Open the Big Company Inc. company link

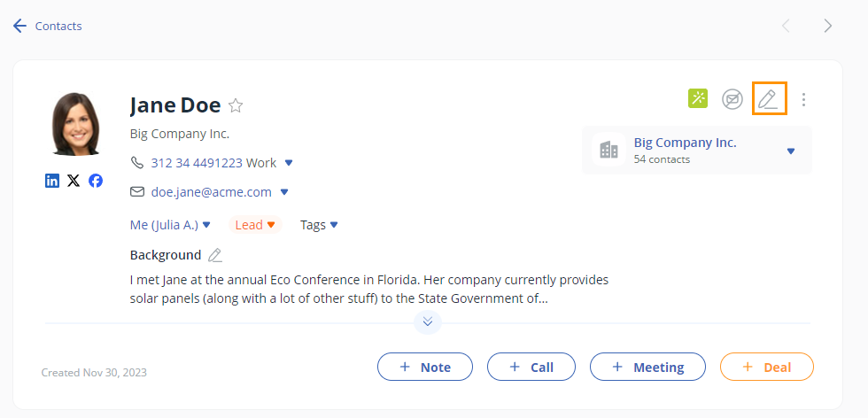coord(685,143)
